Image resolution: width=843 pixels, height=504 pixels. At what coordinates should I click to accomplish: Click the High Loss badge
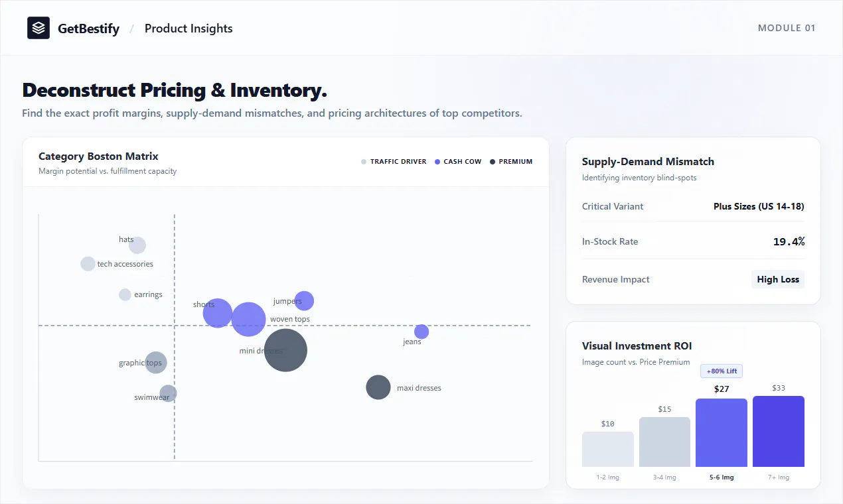[778, 279]
